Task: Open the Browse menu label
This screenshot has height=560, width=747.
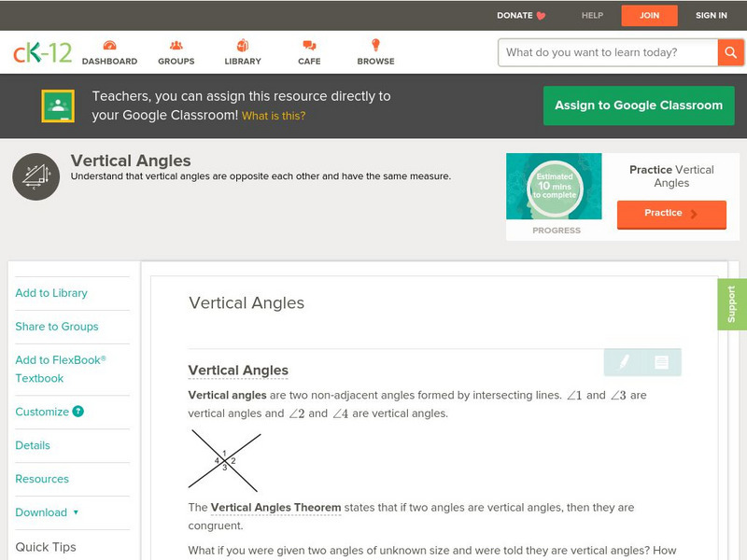Action: pyautogui.click(x=376, y=62)
